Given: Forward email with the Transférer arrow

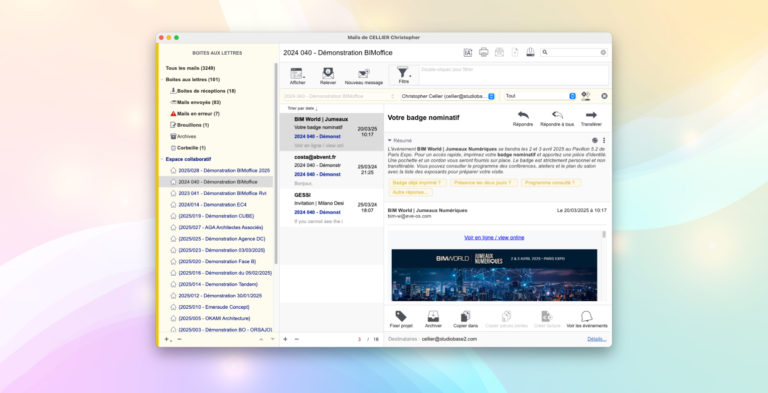Looking at the screenshot, I should [x=591, y=115].
